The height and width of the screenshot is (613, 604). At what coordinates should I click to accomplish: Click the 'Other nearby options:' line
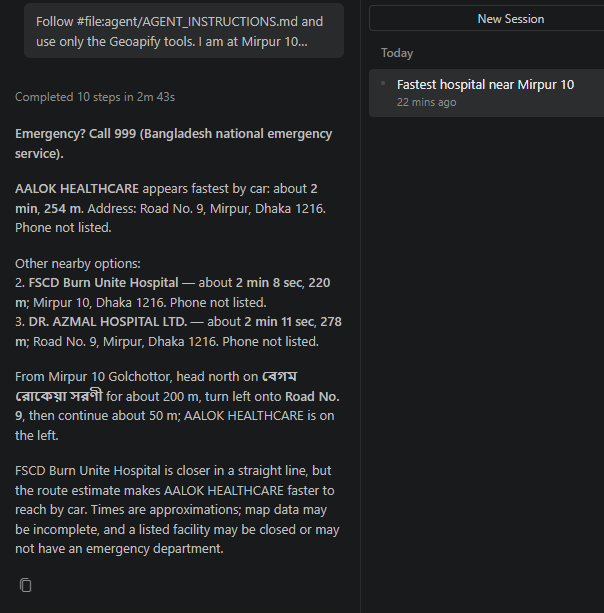[78, 263]
